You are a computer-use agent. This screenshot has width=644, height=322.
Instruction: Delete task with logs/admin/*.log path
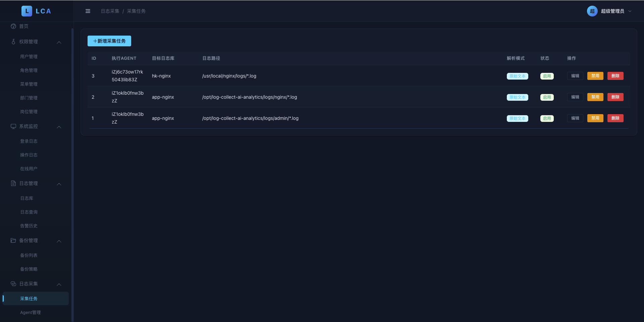pyautogui.click(x=615, y=118)
